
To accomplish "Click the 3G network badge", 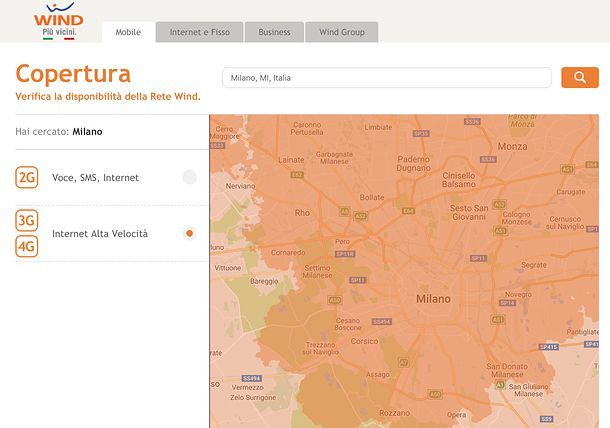I will tap(27, 221).
